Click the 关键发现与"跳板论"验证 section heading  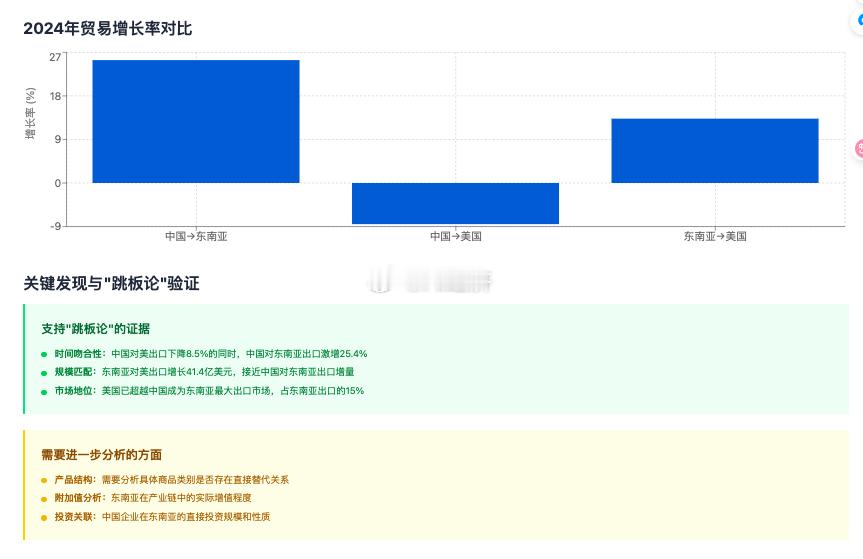tap(111, 283)
